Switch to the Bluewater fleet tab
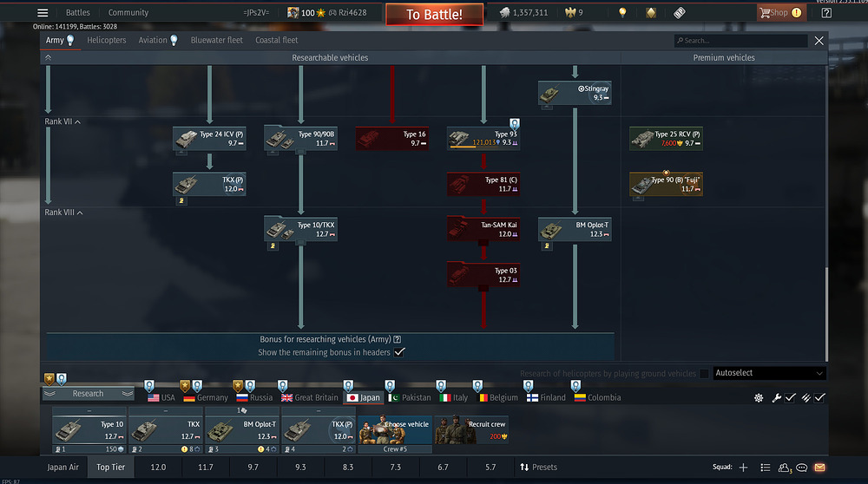Screen dimensions: 868x484 216,41
